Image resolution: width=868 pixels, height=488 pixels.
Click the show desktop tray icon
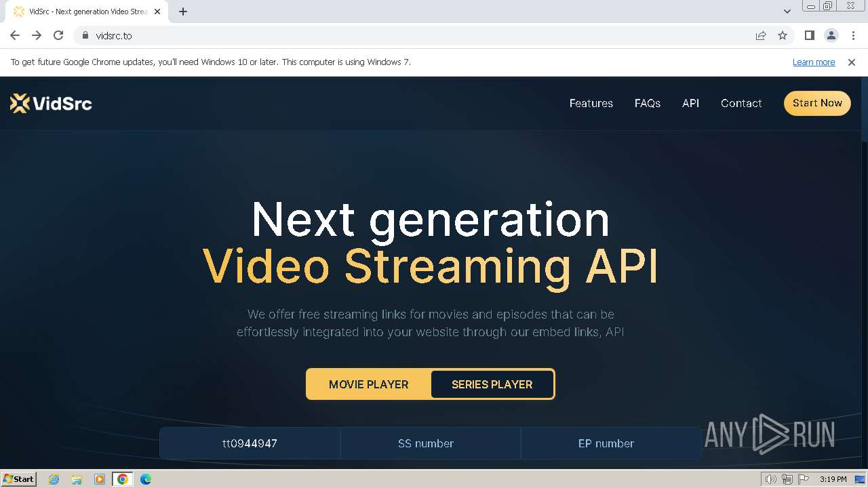point(860,479)
